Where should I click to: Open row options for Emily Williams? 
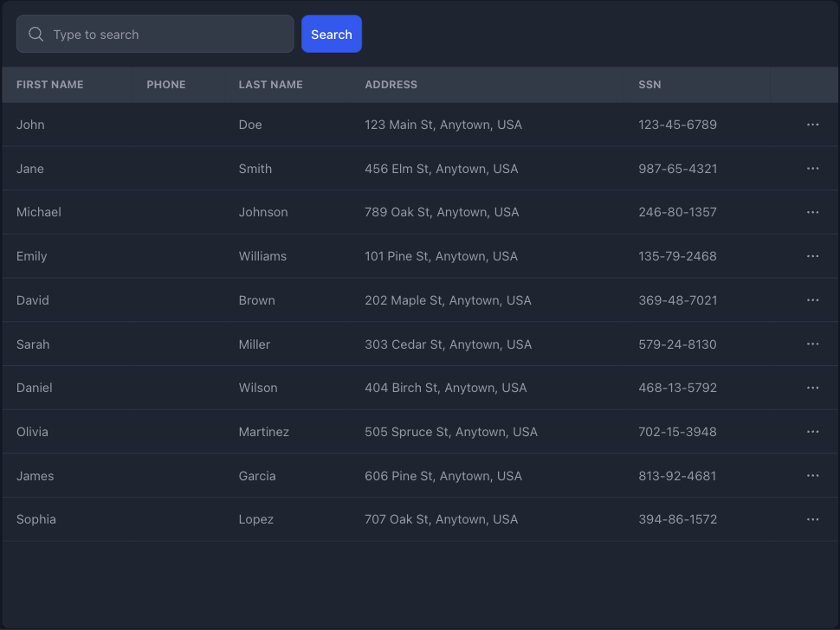click(812, 256)
